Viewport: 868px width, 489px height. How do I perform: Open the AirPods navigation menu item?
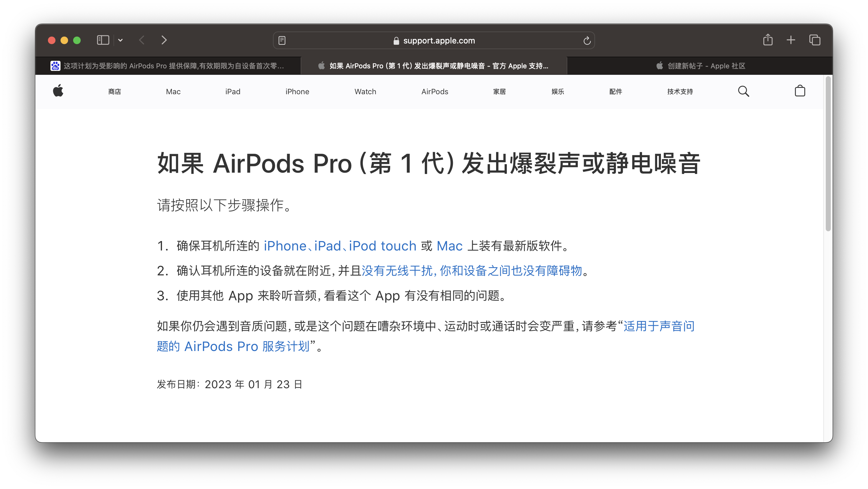pos(434,92)
